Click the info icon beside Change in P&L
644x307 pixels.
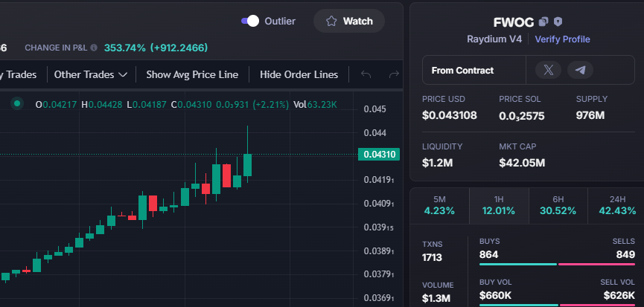pos(94,48)
